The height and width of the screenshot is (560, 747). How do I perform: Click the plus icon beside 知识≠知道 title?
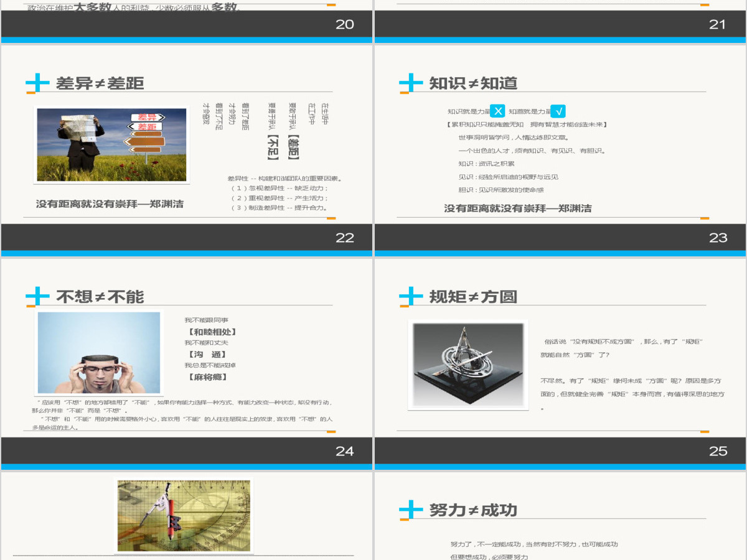pyautogui.click(x=411, y=83)
